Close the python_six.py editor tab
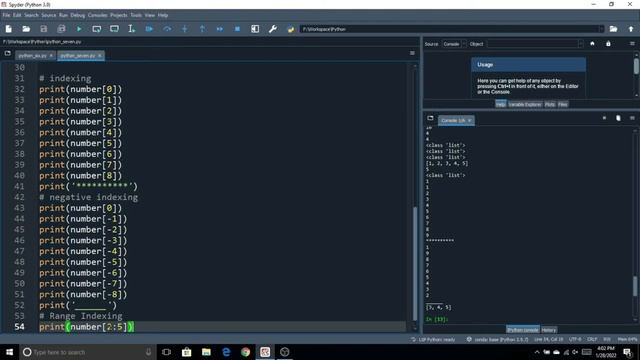 51,56
